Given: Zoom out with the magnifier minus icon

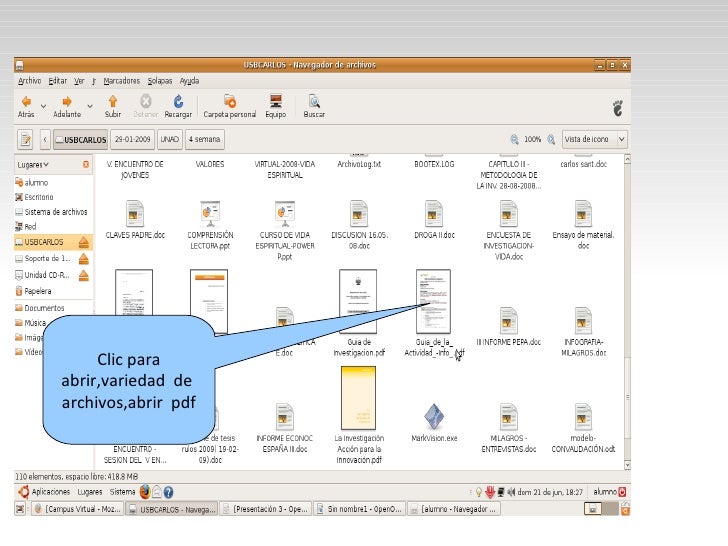Looking at the screenshot, I should pyautogui.click(x=514, y=139).
